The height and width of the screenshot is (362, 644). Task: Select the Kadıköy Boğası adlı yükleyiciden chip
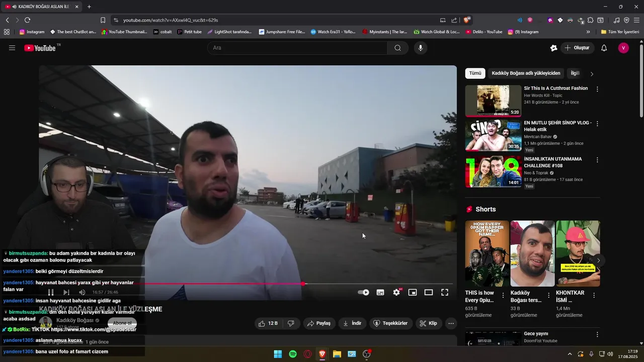point(526,73)
